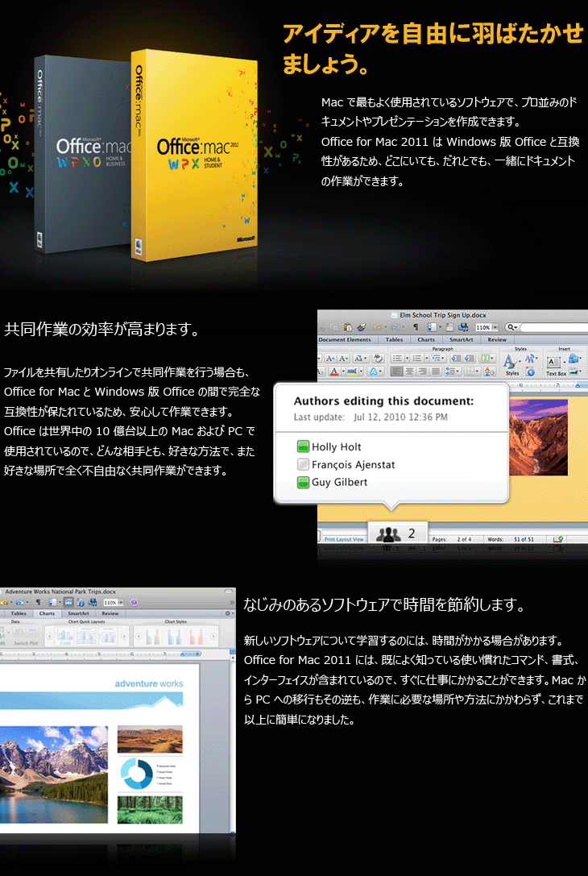
Task: Click Shrink Font button in ribbon
Action: coord(343,358)
